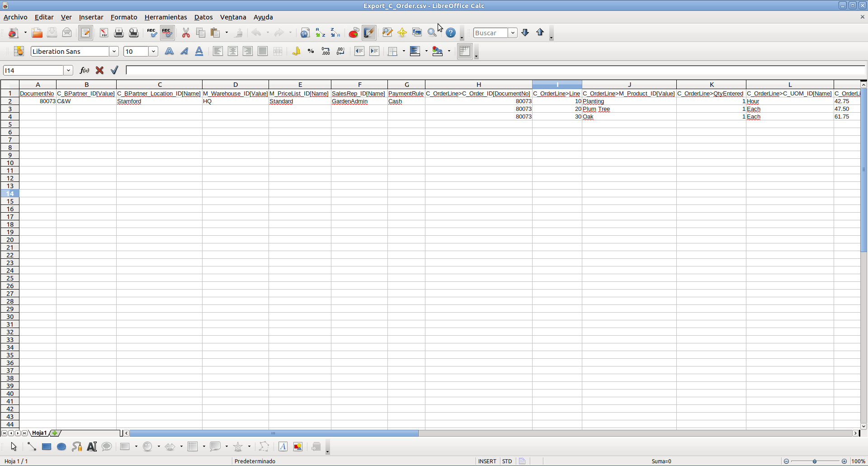Open the Navigator star icon
868x466 pixels.
402,33
